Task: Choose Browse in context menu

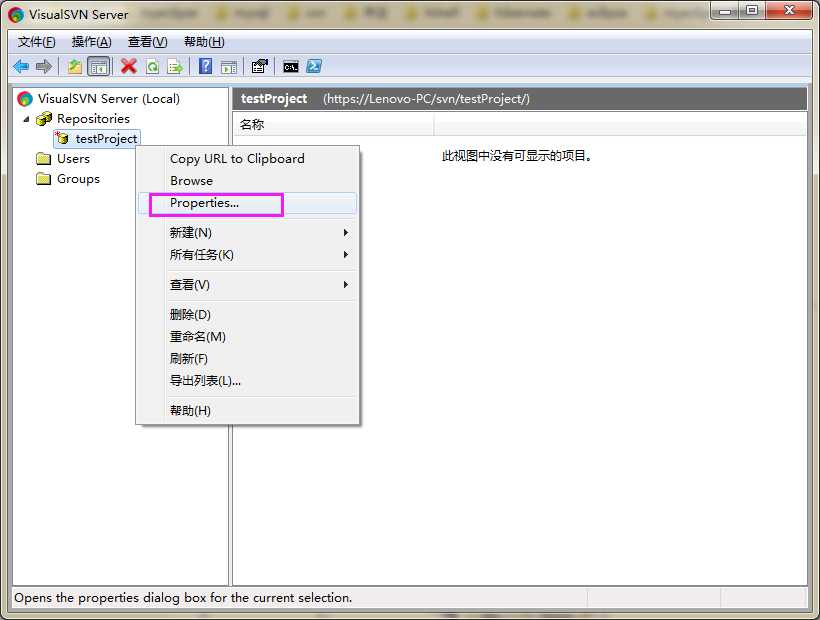Action: (247, 181)
